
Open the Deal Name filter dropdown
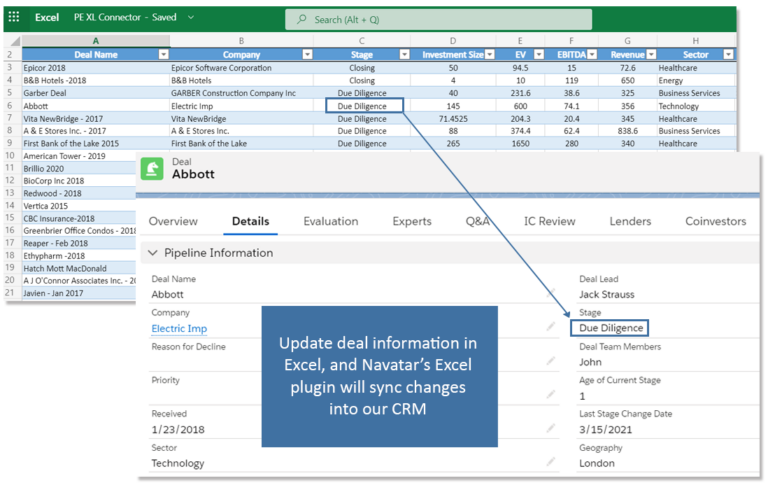coord(164,54)
